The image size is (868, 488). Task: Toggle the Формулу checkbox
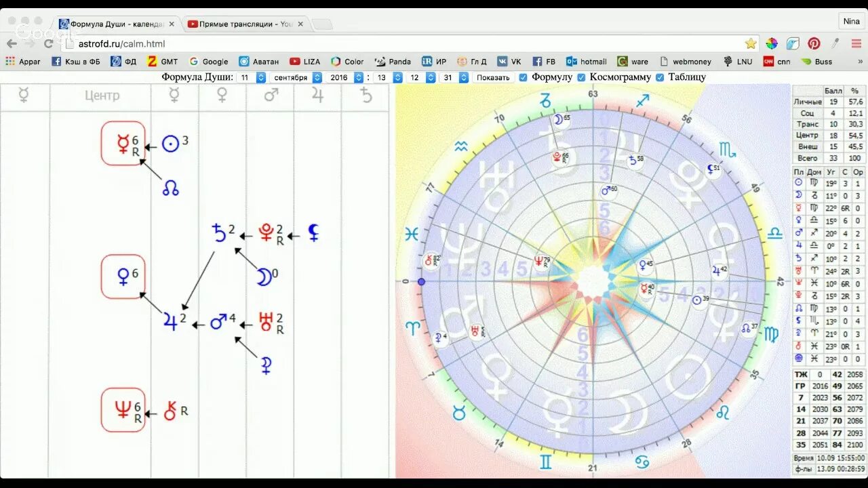click(523, 77)
